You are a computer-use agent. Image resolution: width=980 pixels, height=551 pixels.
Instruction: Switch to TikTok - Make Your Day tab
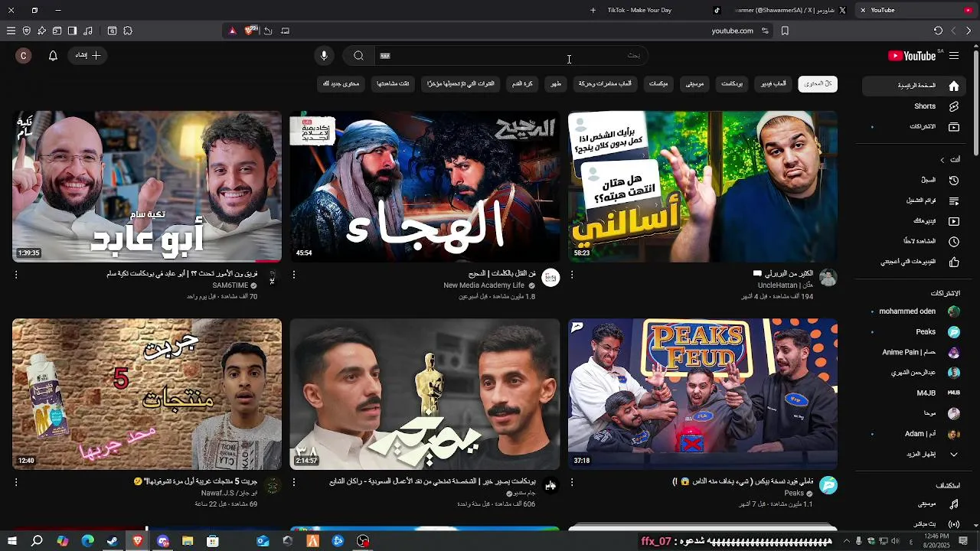639,10
